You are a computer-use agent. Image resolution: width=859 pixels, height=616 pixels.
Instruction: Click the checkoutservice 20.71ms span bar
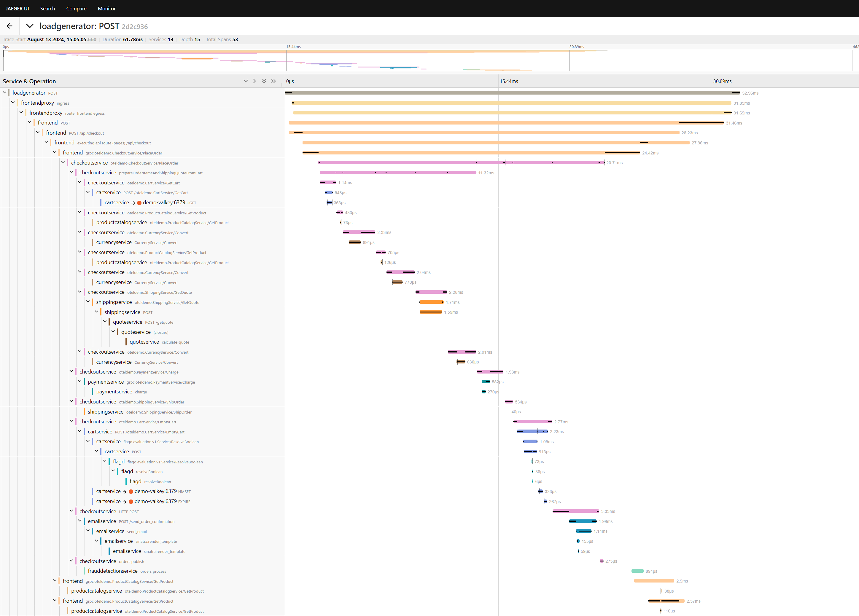(461, 163)
